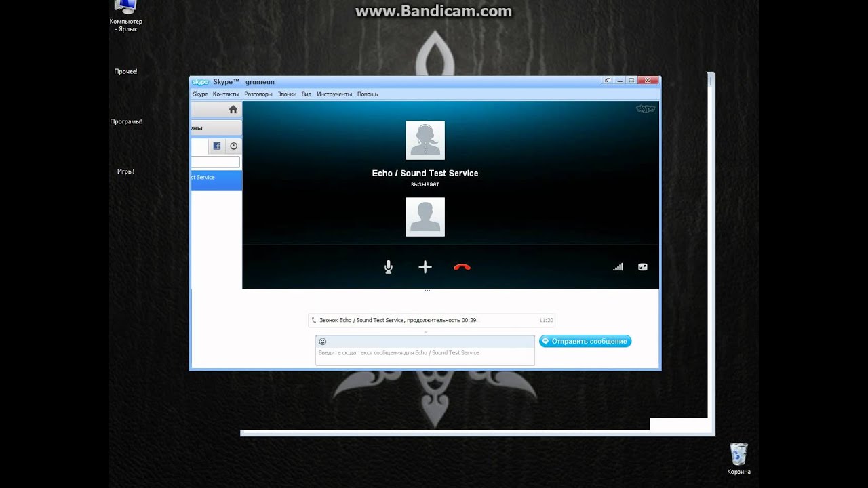Open the emoticon smiley picker
The width and height of the screenshot is (868, 488).
point(323,341)
